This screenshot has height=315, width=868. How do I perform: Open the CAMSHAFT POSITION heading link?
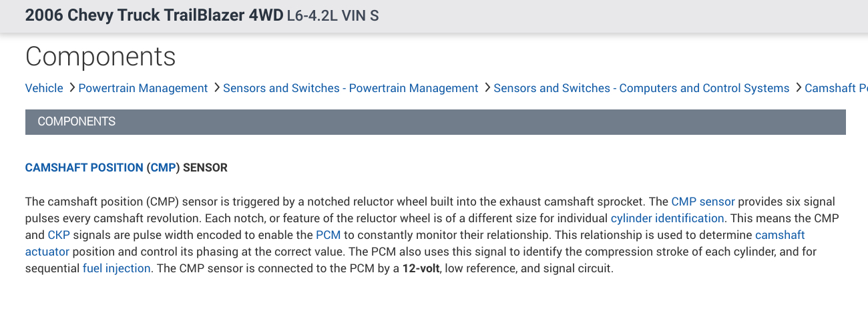tap(84, 168)
